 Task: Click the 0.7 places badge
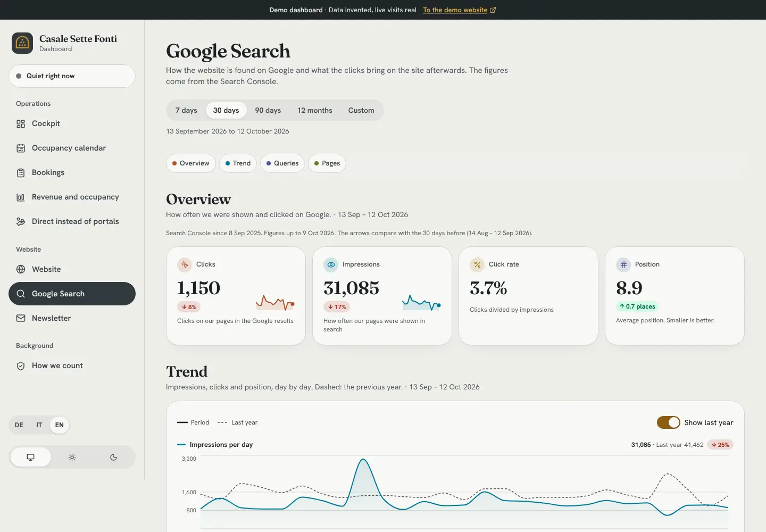pos(637,306)
